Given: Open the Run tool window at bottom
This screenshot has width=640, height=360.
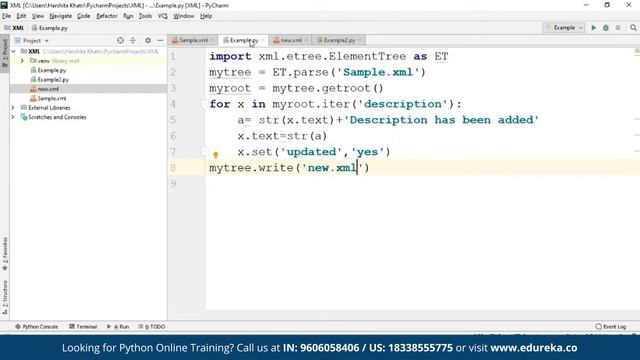Looking at the screenshot, I should pos(118,327).
